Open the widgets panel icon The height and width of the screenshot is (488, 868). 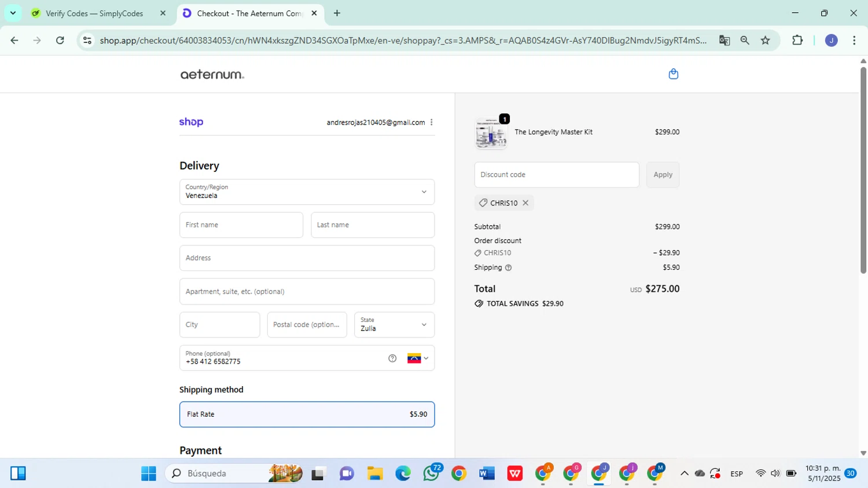click(18, 474)
